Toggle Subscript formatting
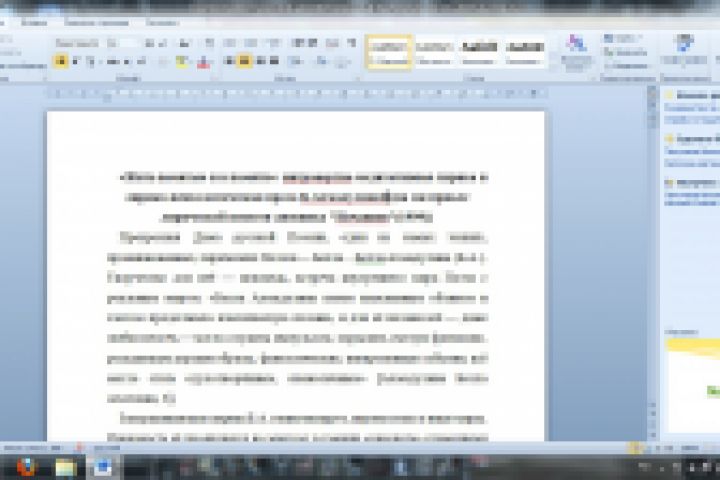720x480 pixels. pyautogui.click(x=128, y=61)
